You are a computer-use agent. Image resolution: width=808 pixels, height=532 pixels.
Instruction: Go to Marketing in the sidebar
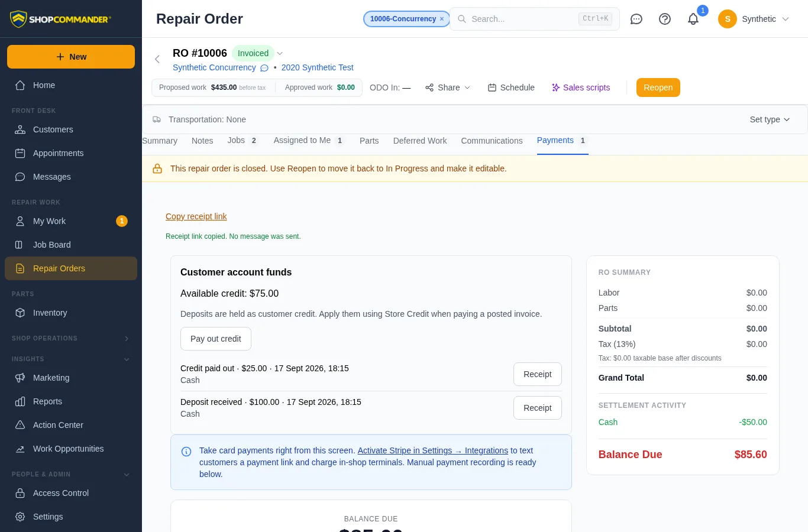(x=71, y=378)
